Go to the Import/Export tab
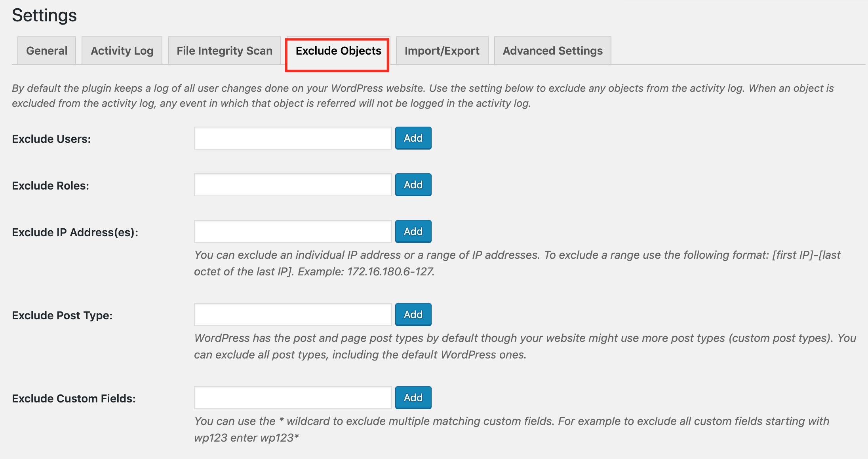The width and height of the screenshot is (868, 459). pos(442,51)
